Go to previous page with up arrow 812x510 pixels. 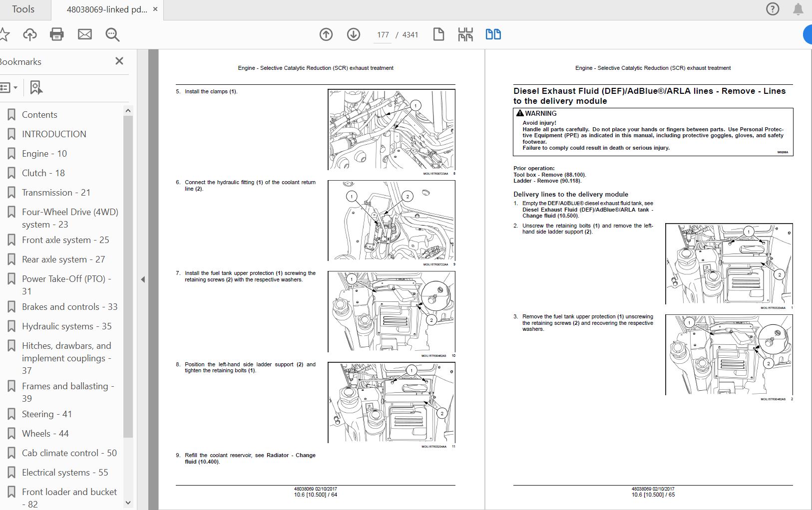click(326, 34)
